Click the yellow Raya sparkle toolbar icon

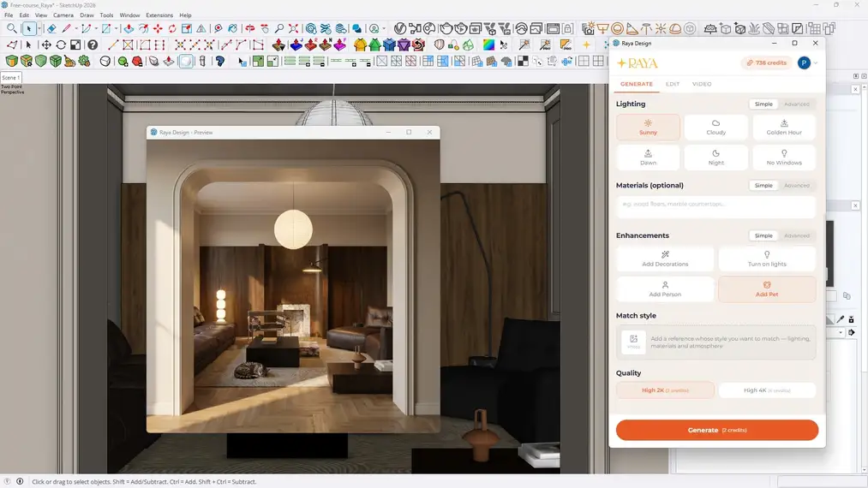(x=586, y=45)
